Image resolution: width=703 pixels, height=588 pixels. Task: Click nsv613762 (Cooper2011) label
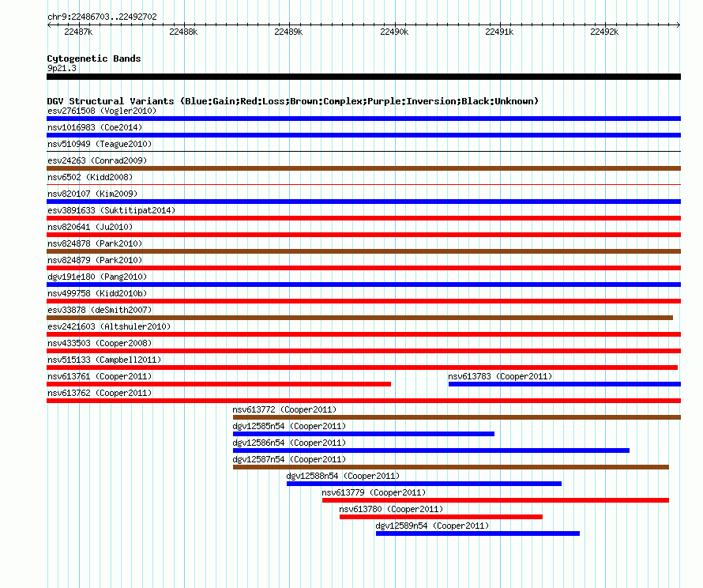(100, 393)
